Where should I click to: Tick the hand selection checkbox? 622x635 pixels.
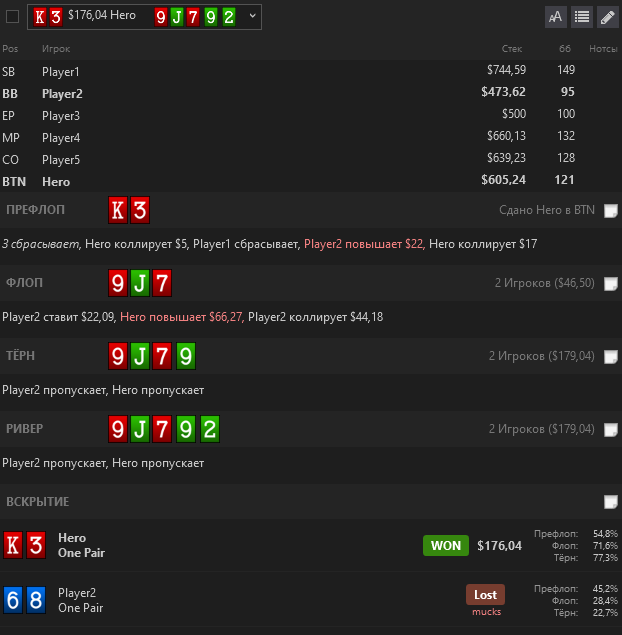pos(13,17)
